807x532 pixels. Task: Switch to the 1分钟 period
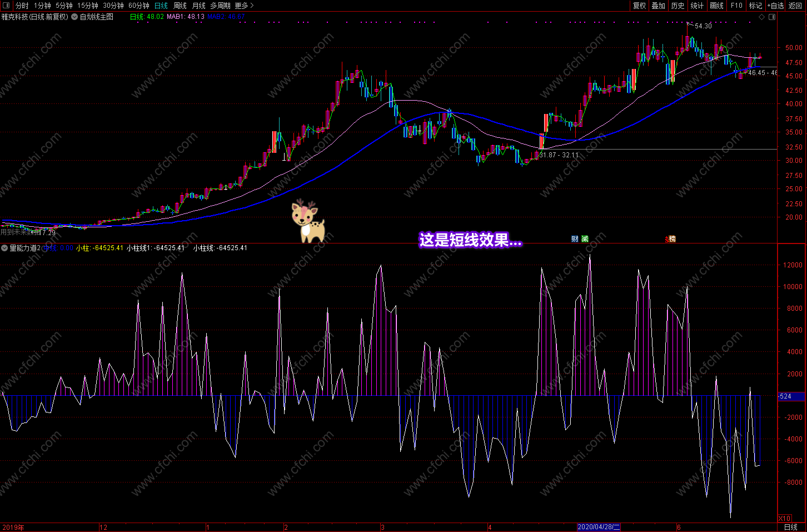[x=42, y=6]
